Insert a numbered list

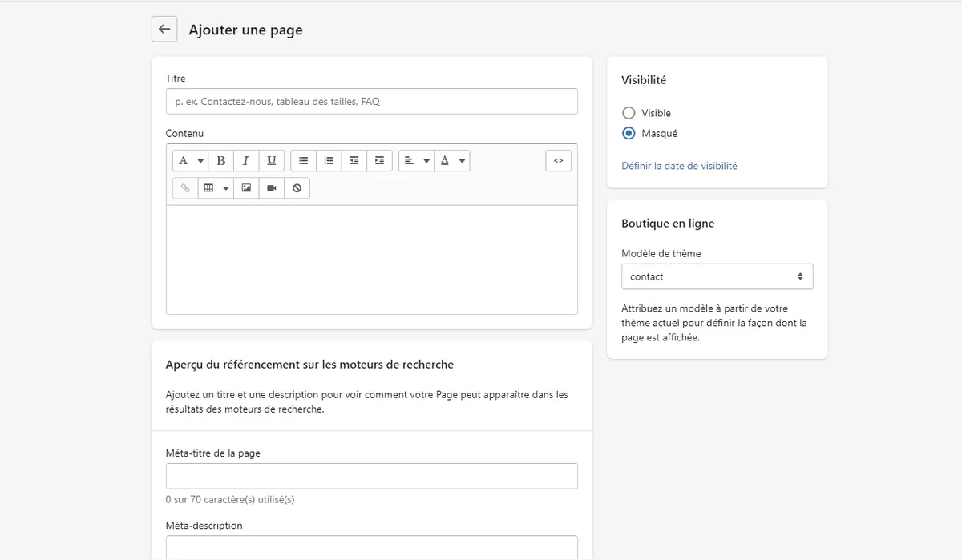[329, 160]
